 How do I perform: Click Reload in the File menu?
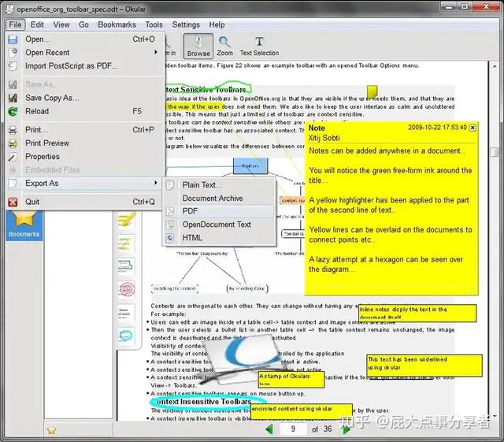point(85,111)
